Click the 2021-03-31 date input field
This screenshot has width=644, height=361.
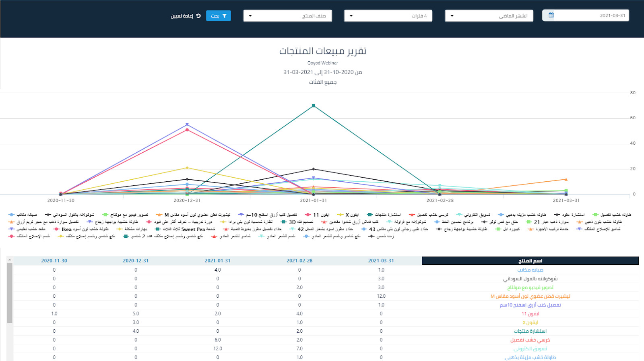[x=591, y=15]
